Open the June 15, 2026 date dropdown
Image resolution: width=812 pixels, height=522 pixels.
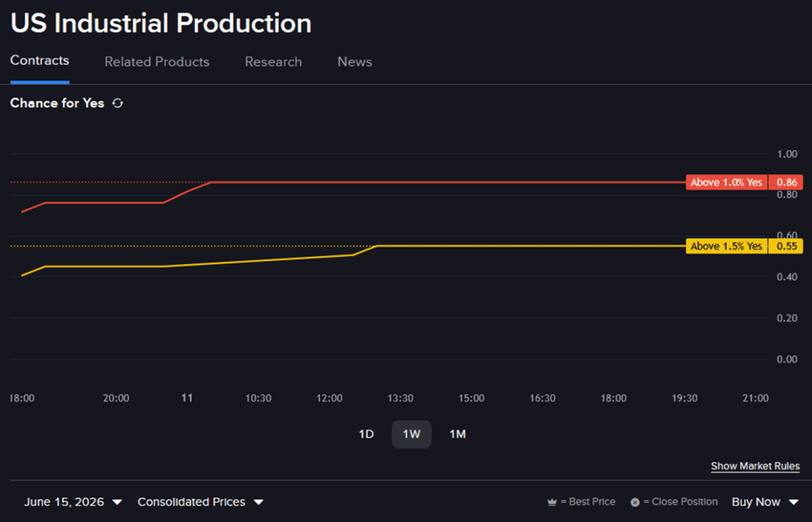73,502
